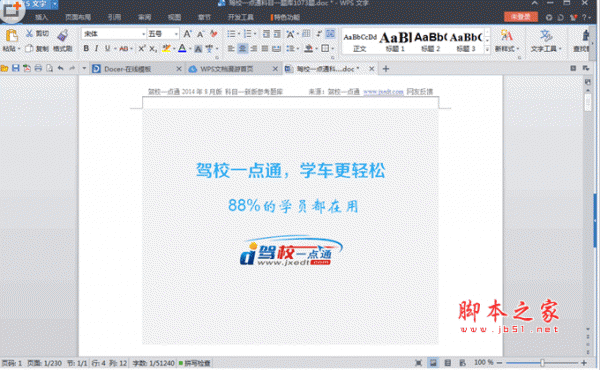This screenshot has height=370, width=600.
Task: Click the Undo arrow
Action: (x=60, y=68)
